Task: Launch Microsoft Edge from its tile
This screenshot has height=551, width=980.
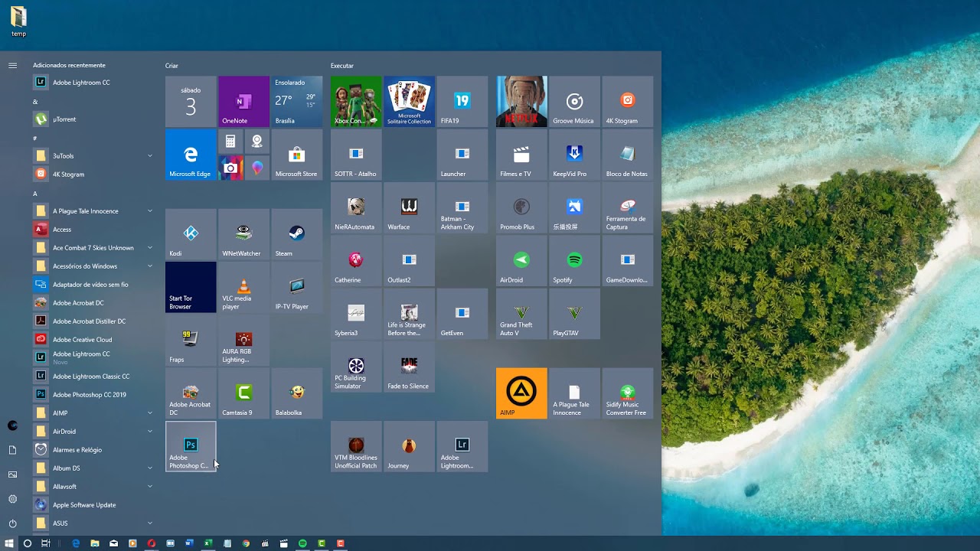Action: click(191, 154)
